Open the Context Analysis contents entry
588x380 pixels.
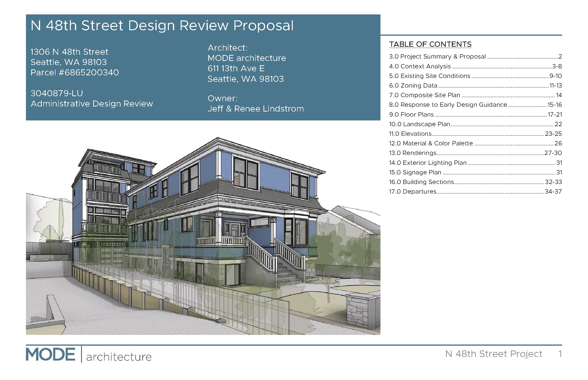[420, 66]
